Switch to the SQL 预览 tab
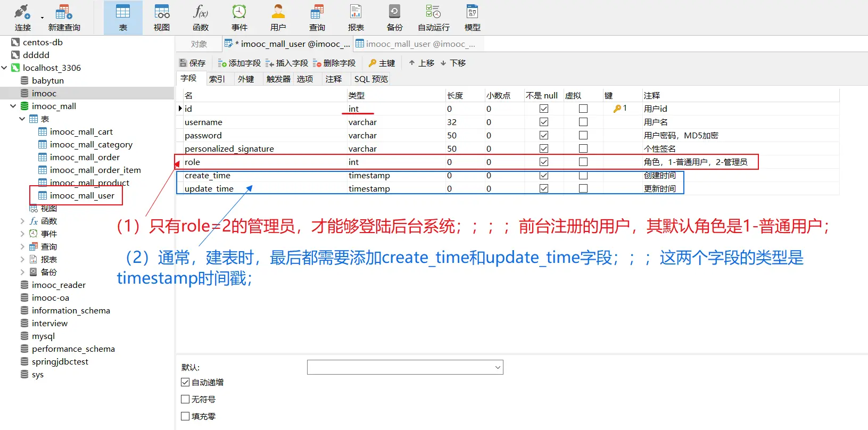 (371, 79)
